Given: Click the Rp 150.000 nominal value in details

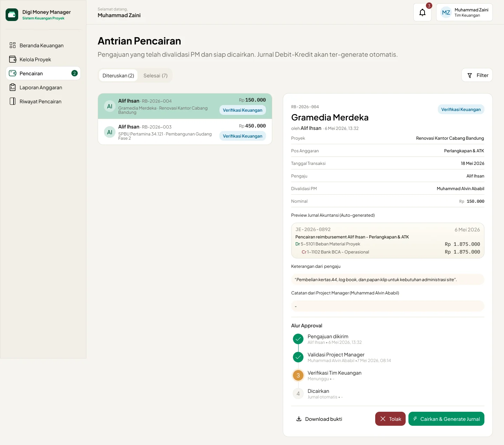Looking at the screenshot, I should [472, 201].
